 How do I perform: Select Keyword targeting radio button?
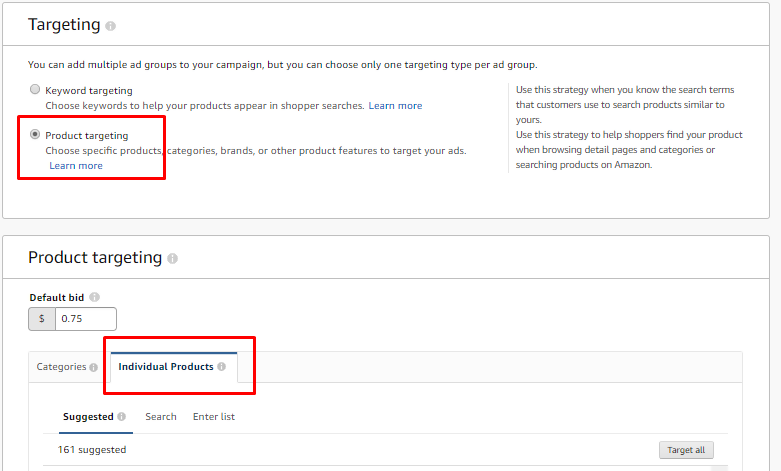pos(35,89)
